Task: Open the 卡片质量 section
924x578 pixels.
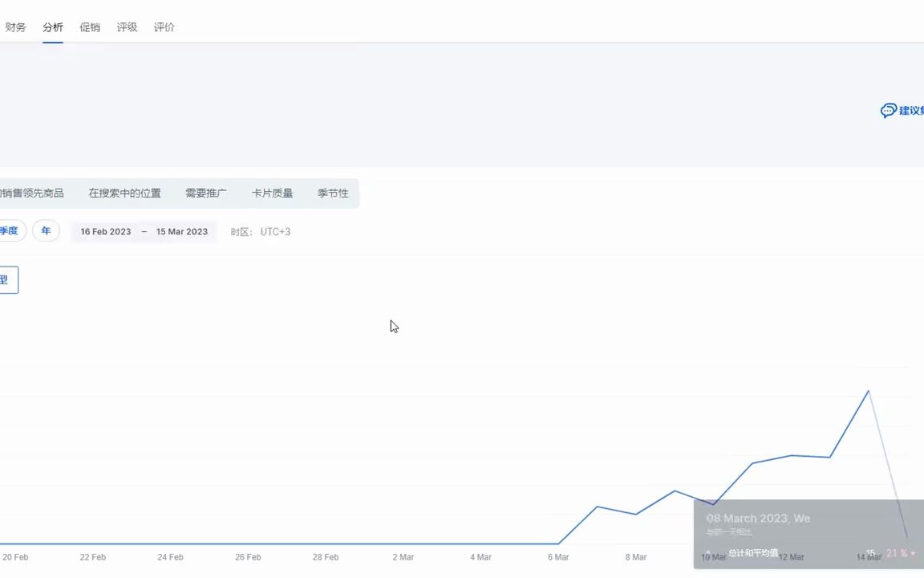Action: point(272,193)
